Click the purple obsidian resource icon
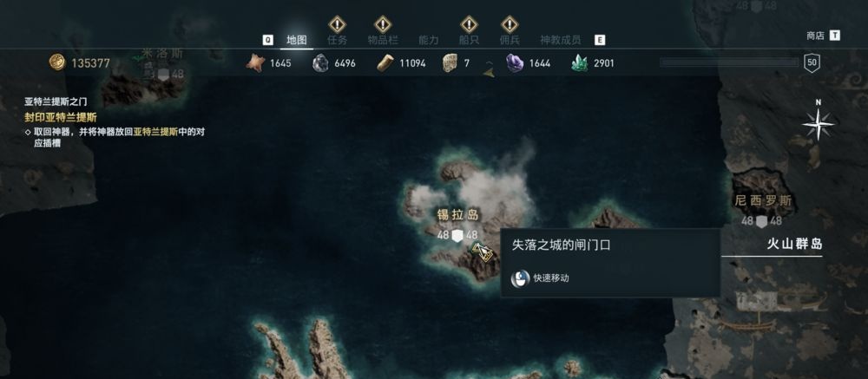The height and width of the screenshot is (379, 868). point(515,63)
